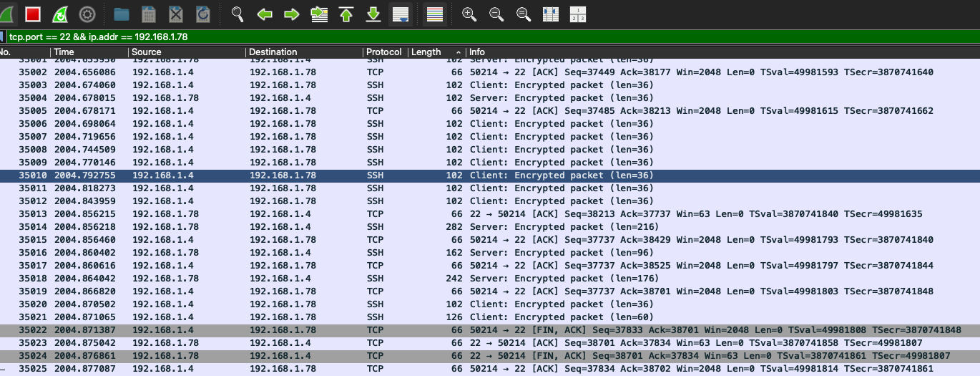
Task: Save the capture file from the toolbar
Action: pos(149,14)
